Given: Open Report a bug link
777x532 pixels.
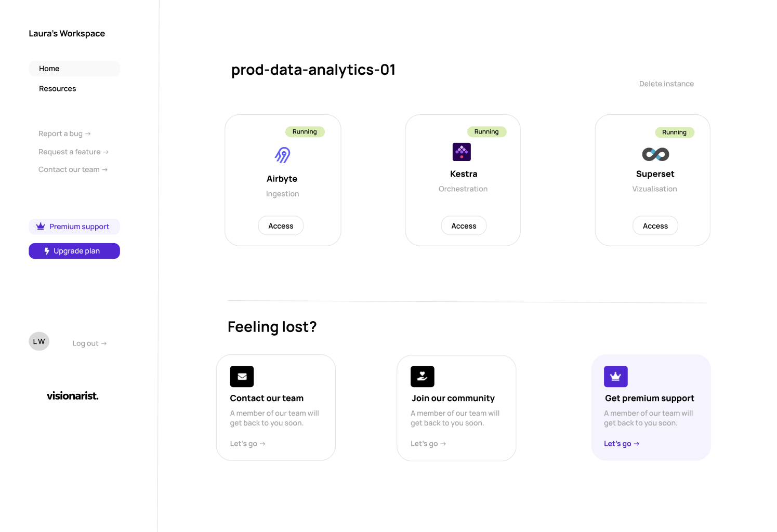Looking at the screenshot, I should coord(64,134).
